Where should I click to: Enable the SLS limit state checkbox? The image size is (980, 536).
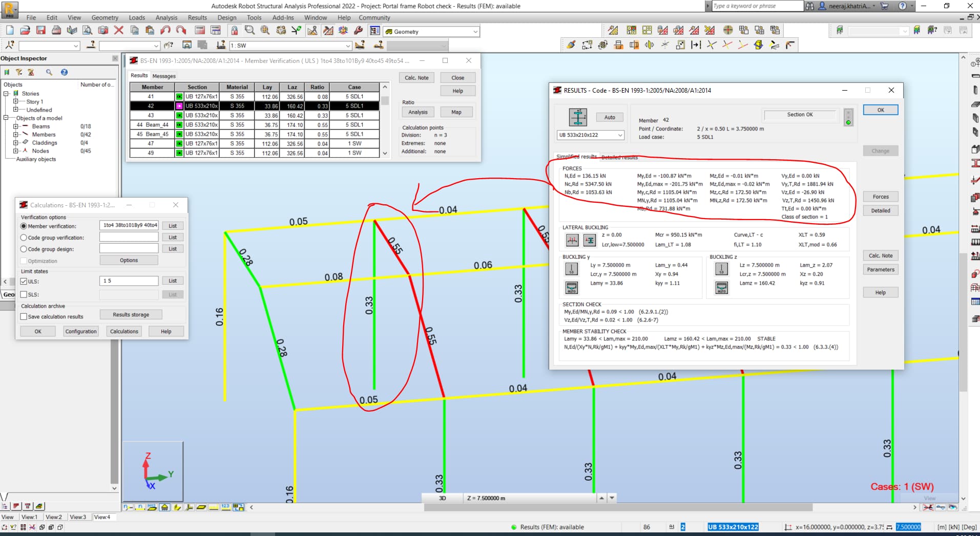(x=24, y=294)
